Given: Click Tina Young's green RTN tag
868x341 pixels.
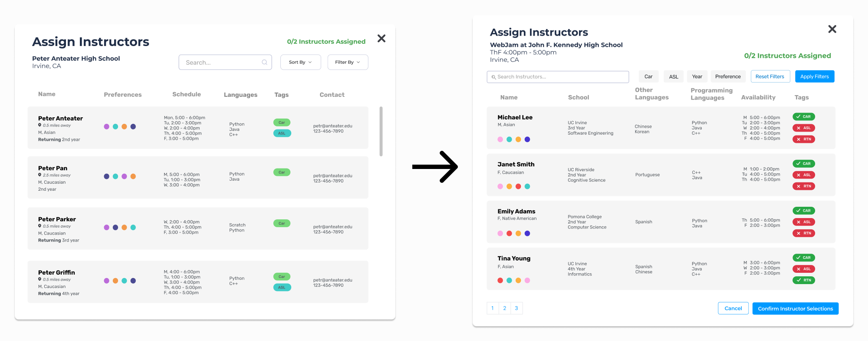Looking at the screenshot, I should (x=804, y=280).
